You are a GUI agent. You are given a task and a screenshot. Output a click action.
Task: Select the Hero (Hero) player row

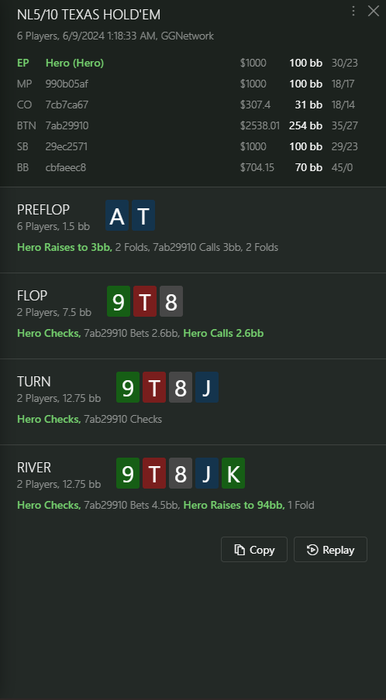[187, 63]
